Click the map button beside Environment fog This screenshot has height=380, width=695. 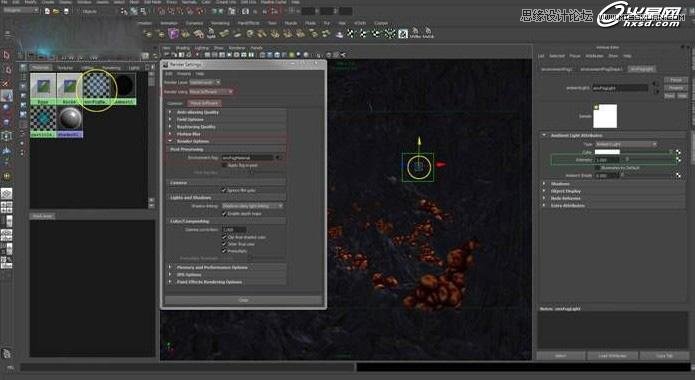(x=279, y=157)
